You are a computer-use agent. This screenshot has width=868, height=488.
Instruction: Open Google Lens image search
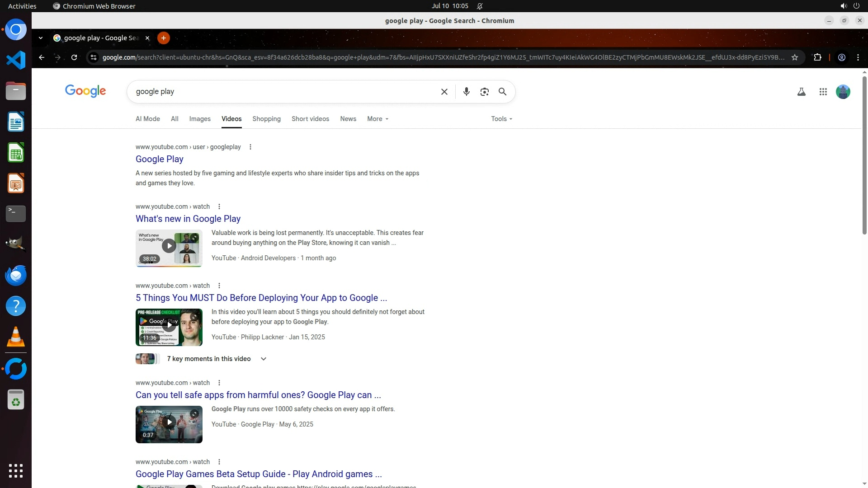point(484,92)
